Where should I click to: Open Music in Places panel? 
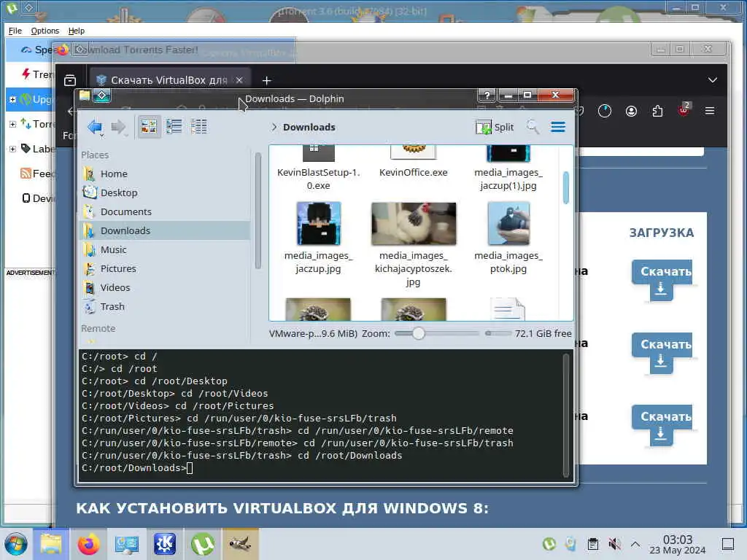pyautogui.click(x=165, y=249)
